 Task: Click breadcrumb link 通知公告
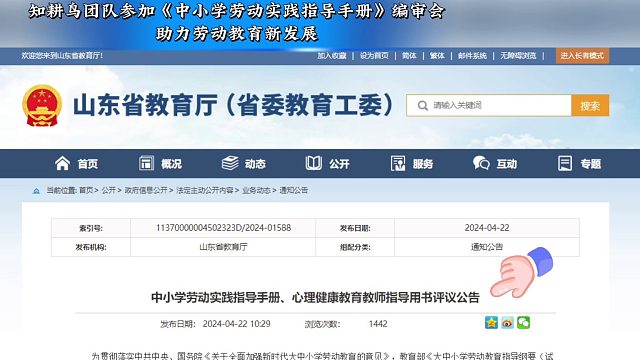(293, 191)
